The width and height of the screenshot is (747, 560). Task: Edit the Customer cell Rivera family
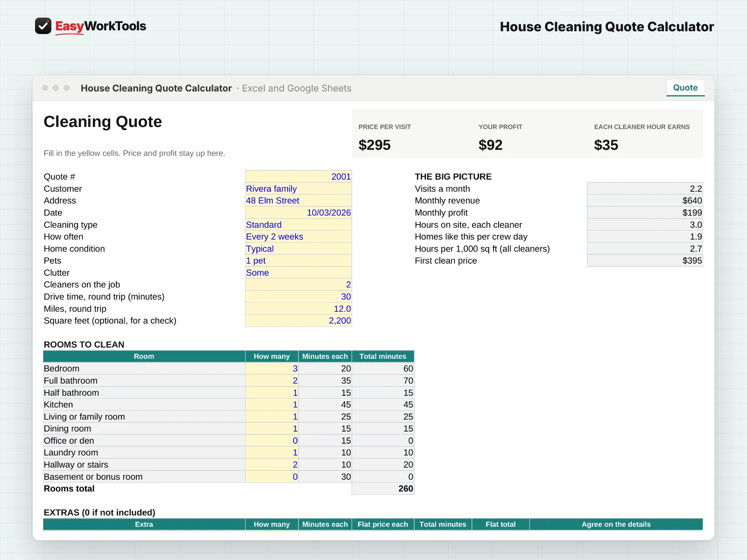coord(298,189)
